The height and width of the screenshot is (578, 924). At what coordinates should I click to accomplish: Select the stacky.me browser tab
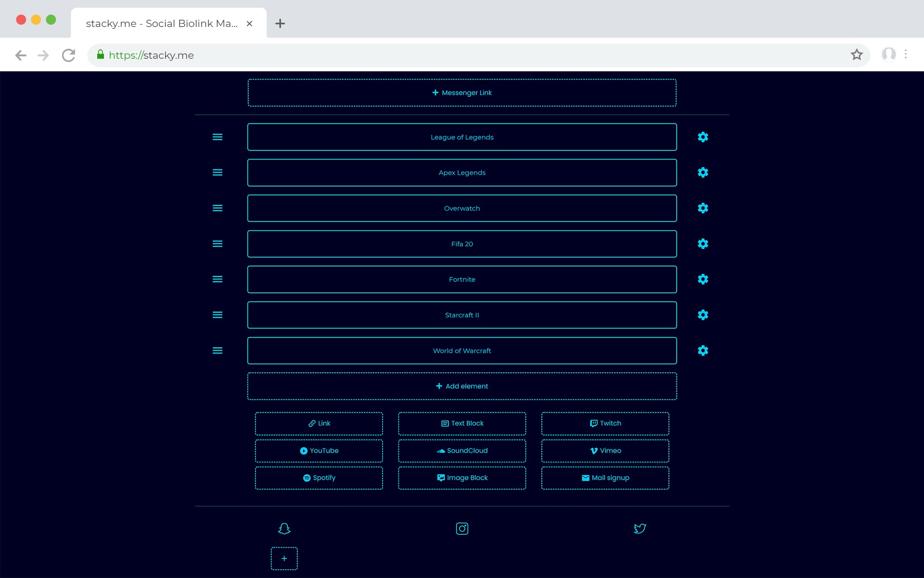[162, 24]
